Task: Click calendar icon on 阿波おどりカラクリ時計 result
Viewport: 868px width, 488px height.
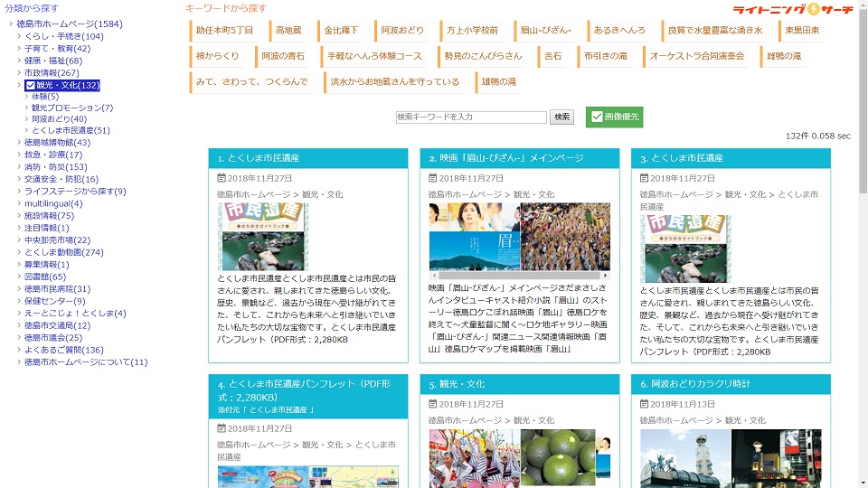Action: [644, 404]
